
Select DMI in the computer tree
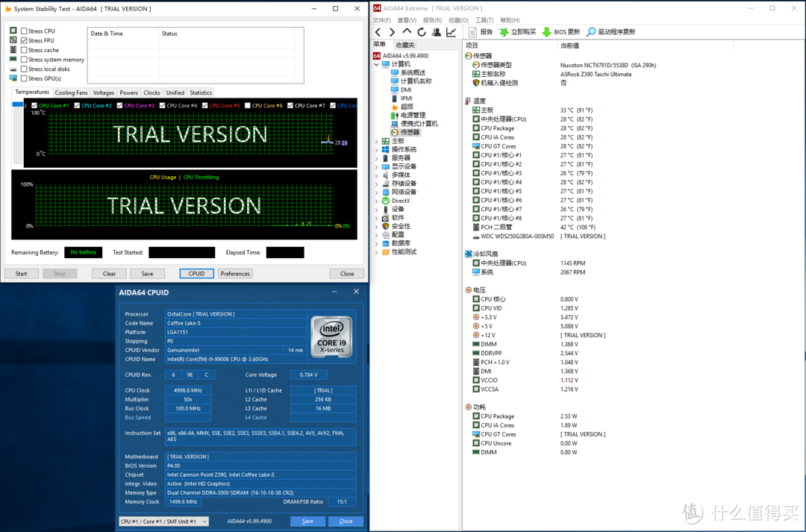tap(401, 90)
